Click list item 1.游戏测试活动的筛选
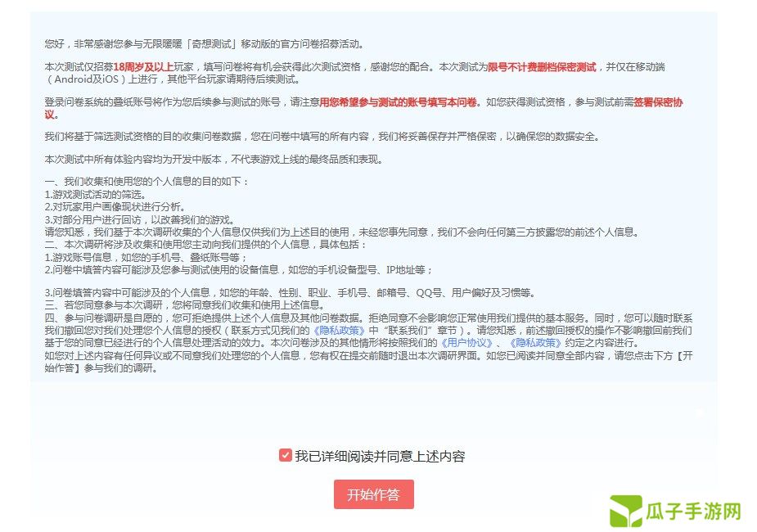This screenshot has height=532, width=757. [95, 195]
